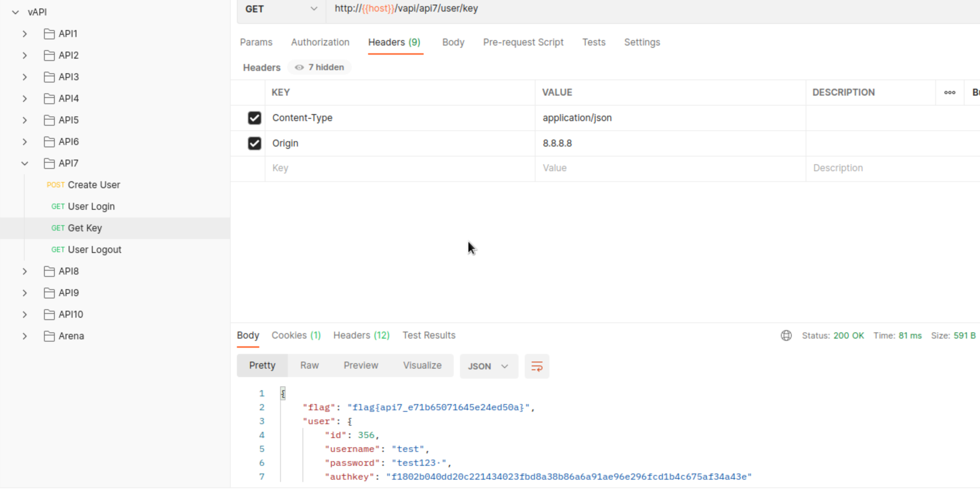
Task: Open the response Cookies tab
Action: coord(296,335)
